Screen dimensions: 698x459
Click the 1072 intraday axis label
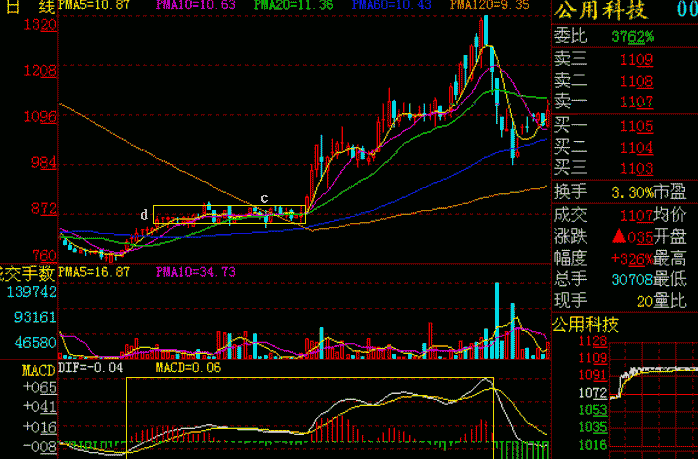[x=593, y=393]
